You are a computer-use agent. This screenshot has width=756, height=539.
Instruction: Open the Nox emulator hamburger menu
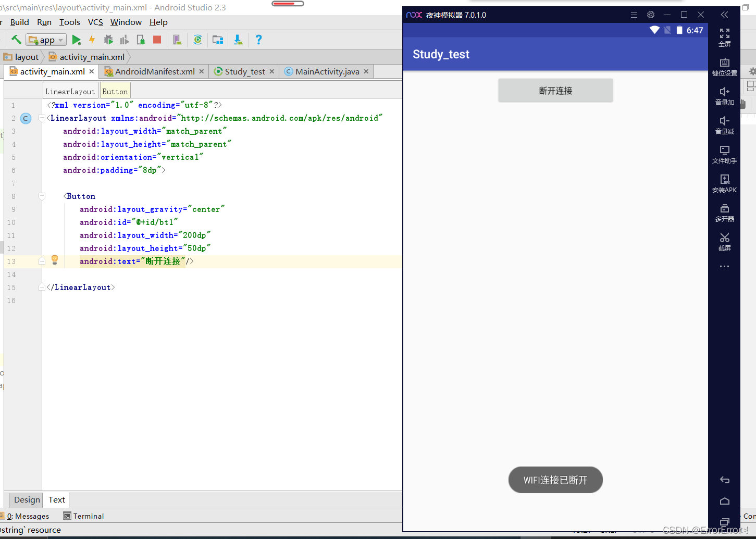(x=634, y=15)
